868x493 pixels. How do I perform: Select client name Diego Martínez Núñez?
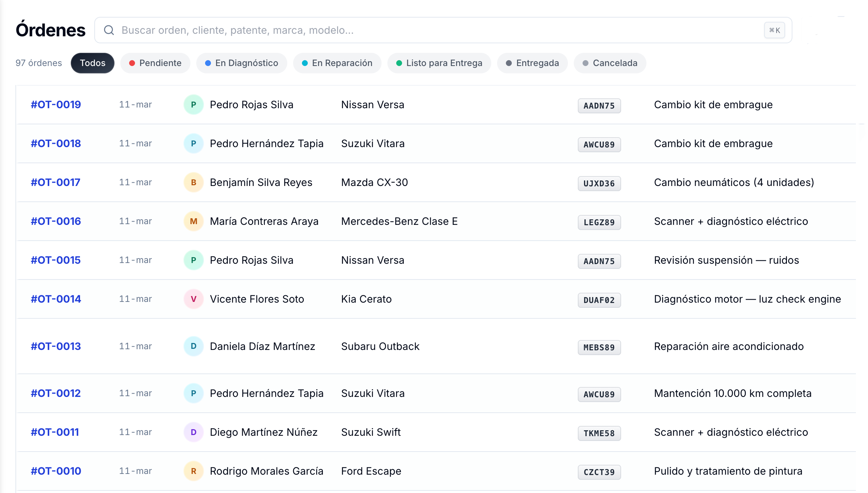coord(263,432)
